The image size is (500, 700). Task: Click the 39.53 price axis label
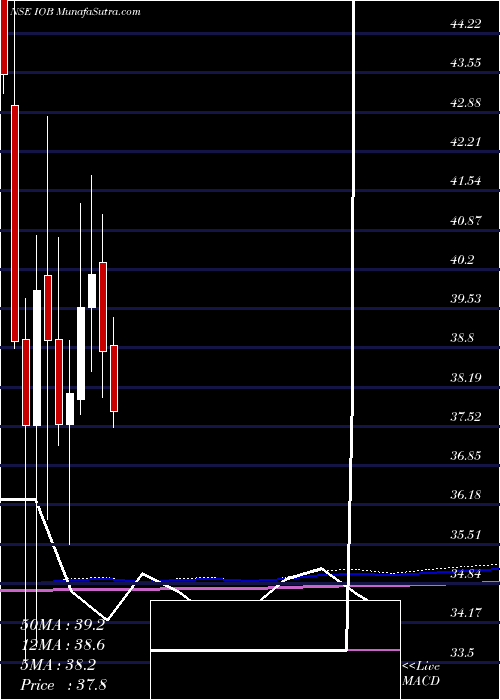[x=466, y=299]
